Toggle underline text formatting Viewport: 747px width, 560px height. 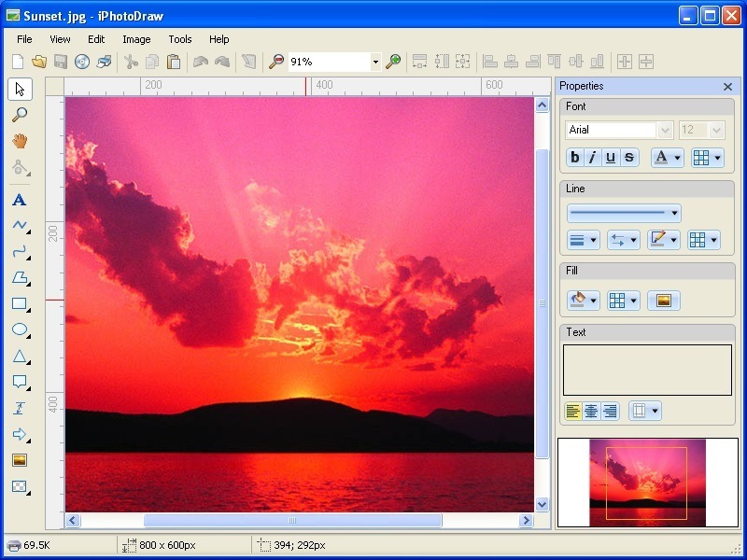tap(610, 157)
